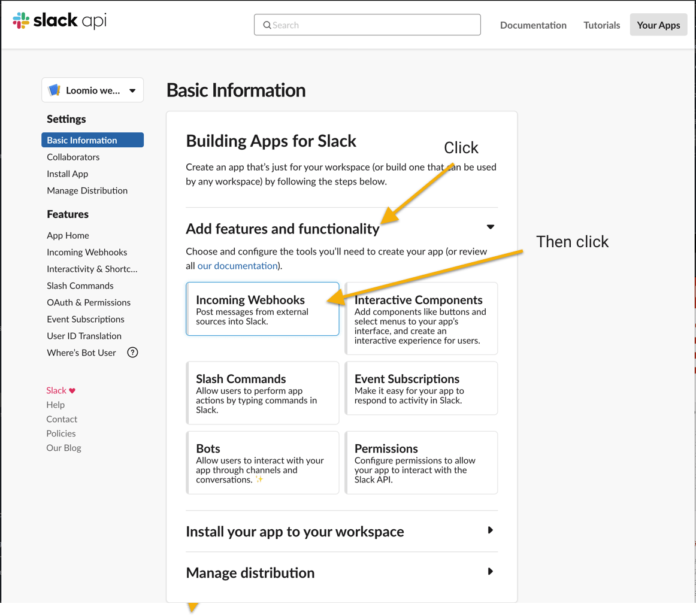
Task: Open the Our Blog footer link
Action: point(63,448)
